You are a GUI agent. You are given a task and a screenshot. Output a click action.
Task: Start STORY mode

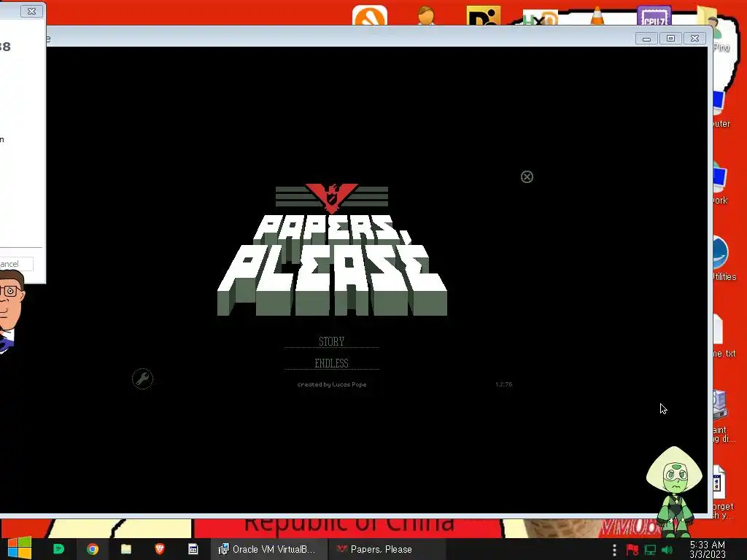point(332,341)
